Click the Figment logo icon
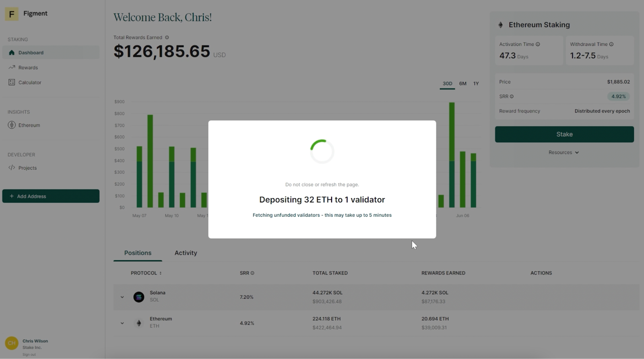The image size is (644, 359). coord(12,14)
